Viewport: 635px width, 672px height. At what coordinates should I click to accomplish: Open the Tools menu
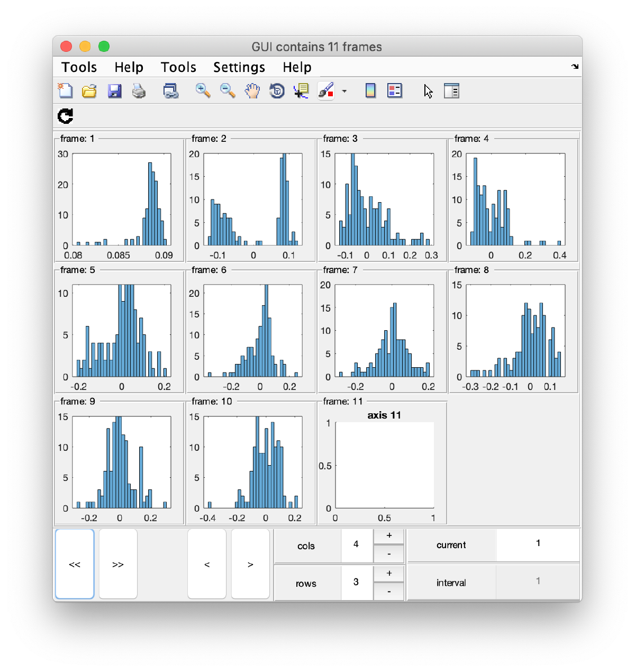pos(79,67)
